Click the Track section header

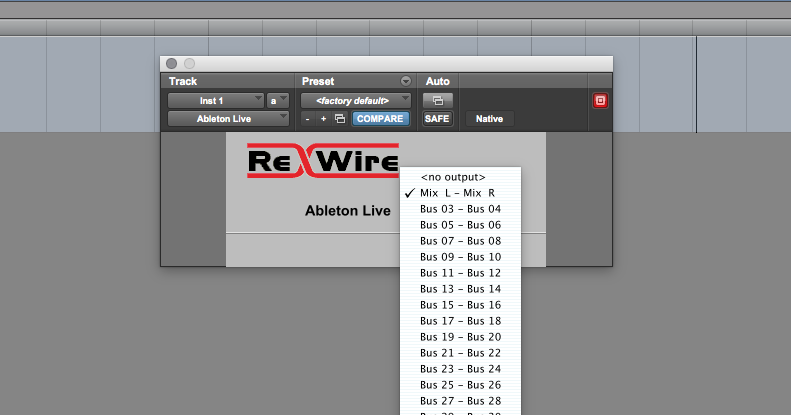point(183,81)
